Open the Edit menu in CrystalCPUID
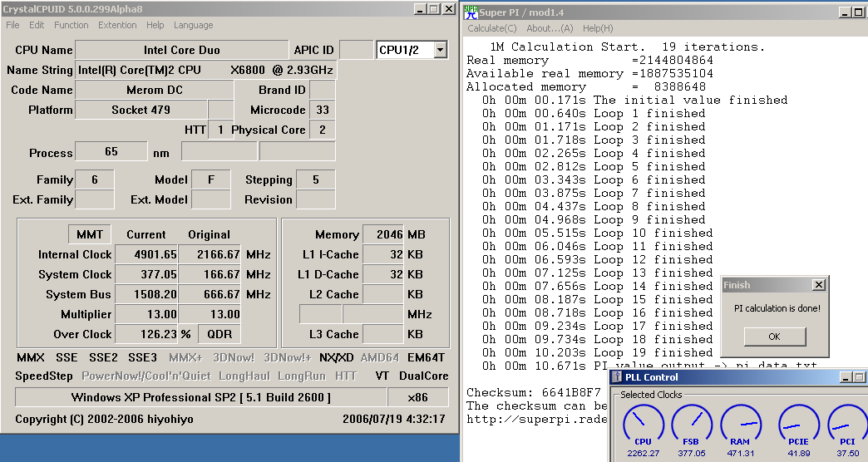Viewport: 868px width, 462px height. tap(37, 25)
